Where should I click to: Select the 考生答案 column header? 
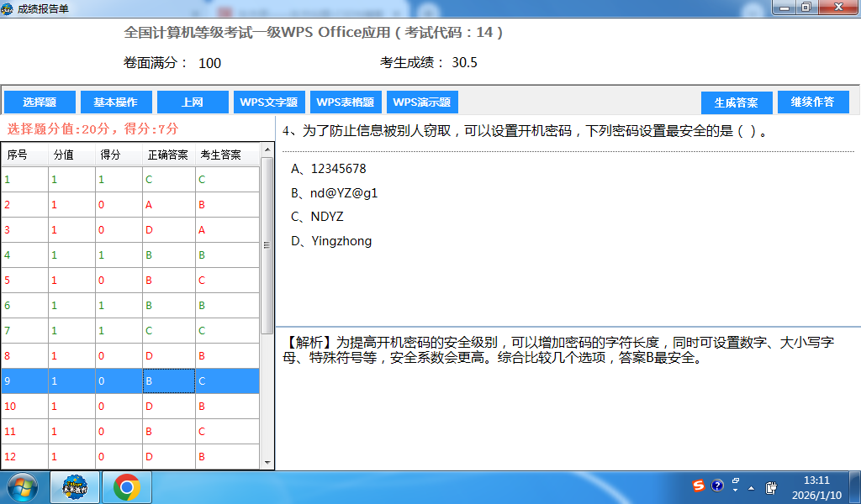227,155
